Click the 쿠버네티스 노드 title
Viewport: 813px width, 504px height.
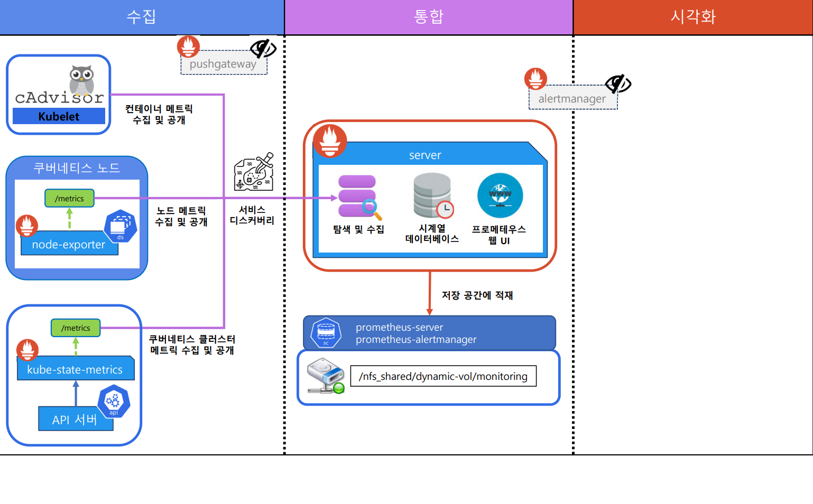(x=77, y=168)
